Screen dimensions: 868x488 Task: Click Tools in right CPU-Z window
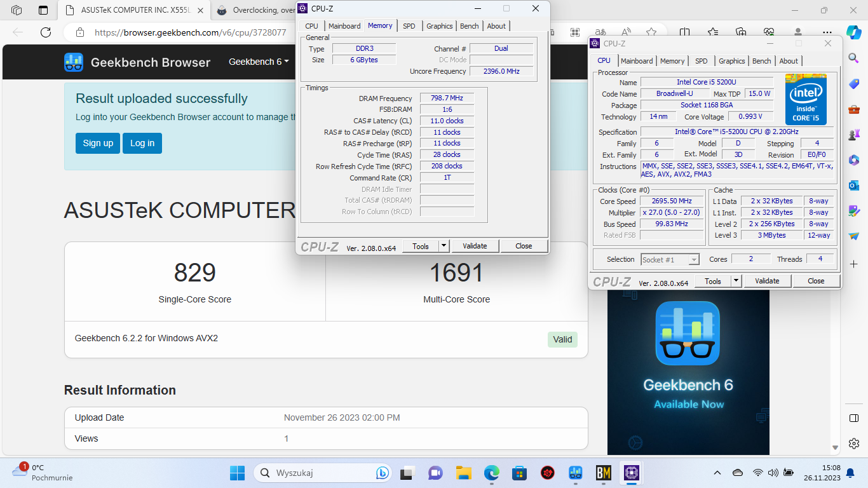pos(713,281)
